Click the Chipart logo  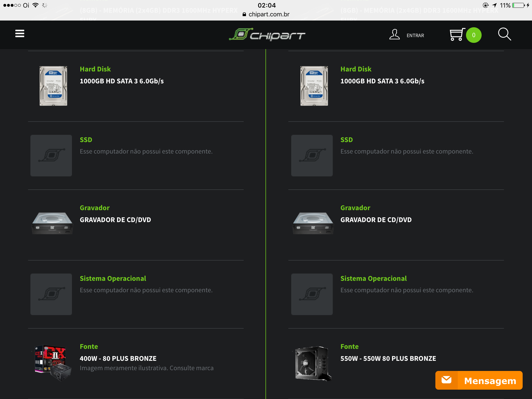(267, 35)
